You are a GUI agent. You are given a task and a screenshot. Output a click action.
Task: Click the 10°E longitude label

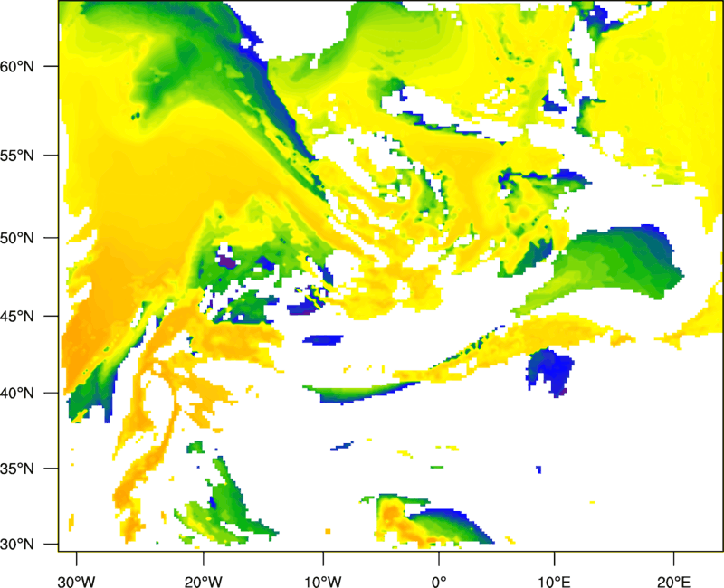pos(554,582)
